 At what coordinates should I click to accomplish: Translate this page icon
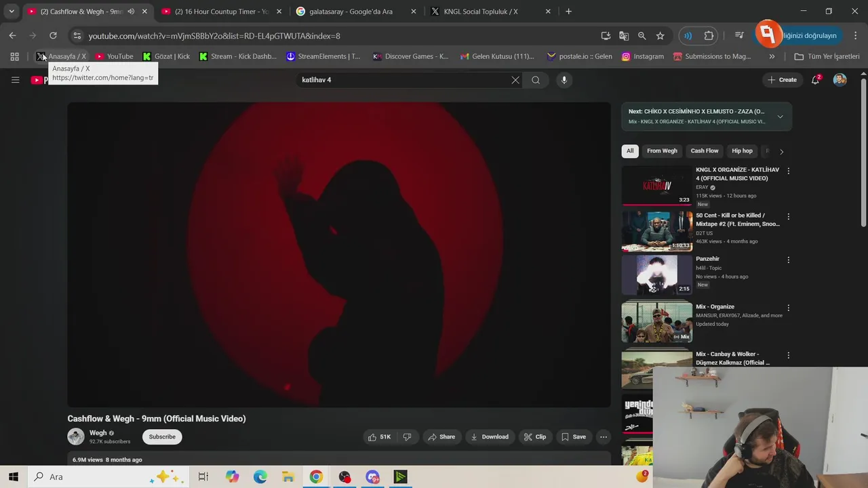(624, 35)
